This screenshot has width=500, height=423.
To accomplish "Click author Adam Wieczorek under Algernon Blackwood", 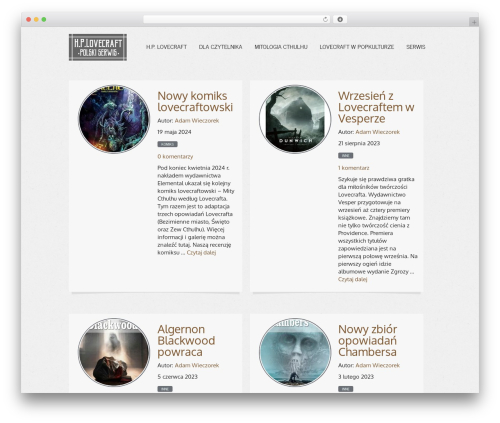I will pyautogui.click(x=197, y=365).
